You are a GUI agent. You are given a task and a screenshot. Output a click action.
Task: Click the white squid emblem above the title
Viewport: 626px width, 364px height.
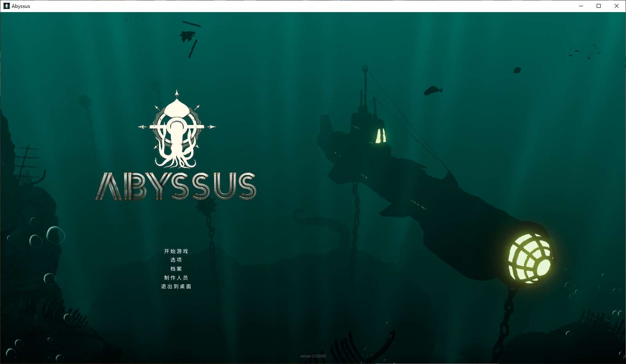pos(177,131)
